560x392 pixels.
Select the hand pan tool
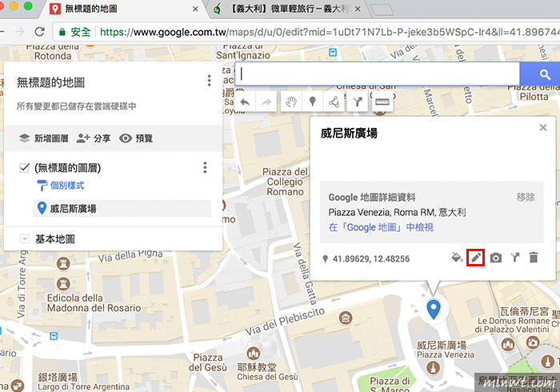click(291, 102)
